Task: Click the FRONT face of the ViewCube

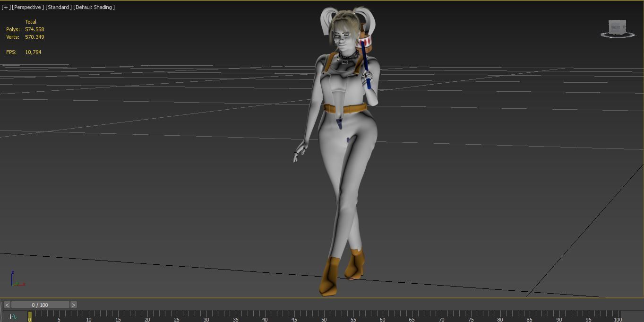Action: 616,27
